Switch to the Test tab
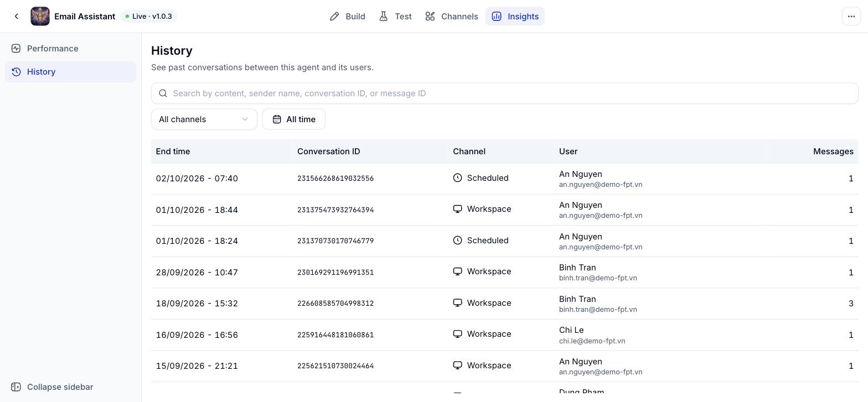 pyautogui.click(x=395, y=17)
